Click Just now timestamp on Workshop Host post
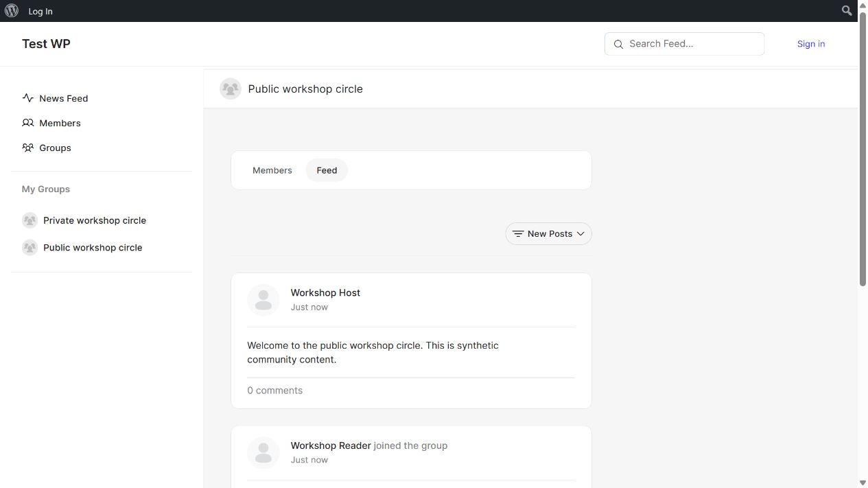Image resolution: width=868 pixels, height=488 pixels. [309, 307]
